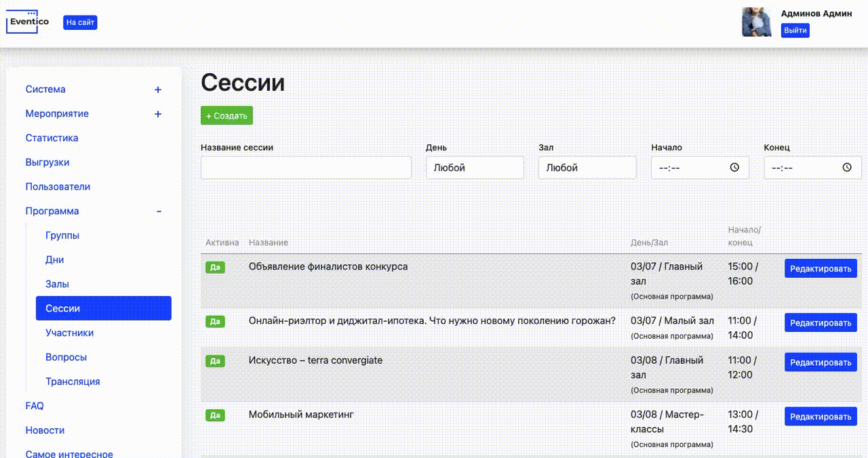The image size is (868, 458).
Task: Open the clock picker in the Конец field
Action: (x=846, y=167)
